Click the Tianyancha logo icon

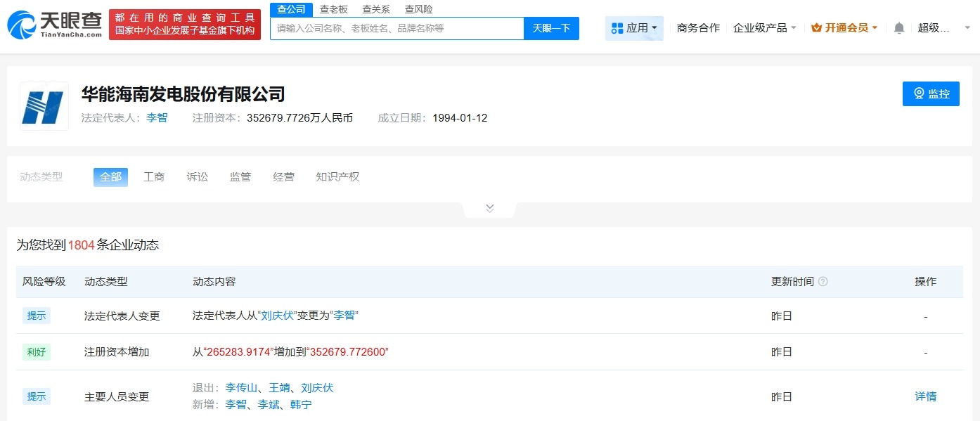point(21,21)
